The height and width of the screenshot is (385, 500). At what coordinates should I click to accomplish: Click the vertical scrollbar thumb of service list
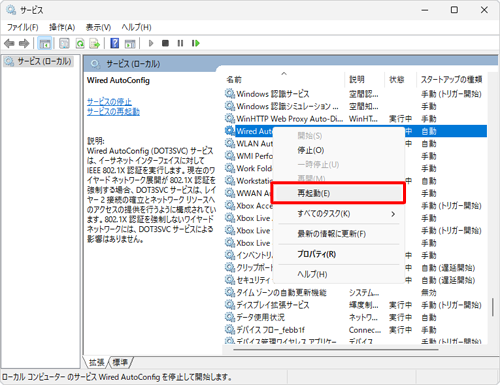493,307
